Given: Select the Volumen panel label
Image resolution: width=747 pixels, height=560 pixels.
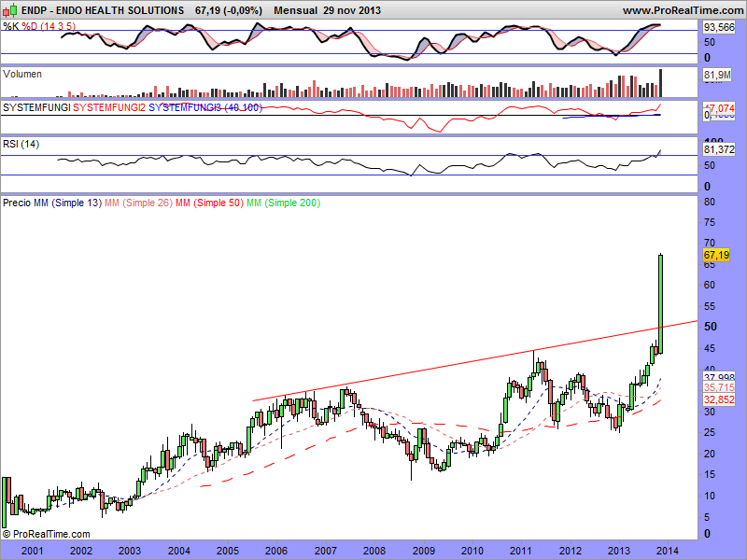Looking at the screenshot, I should click(21, 74).
